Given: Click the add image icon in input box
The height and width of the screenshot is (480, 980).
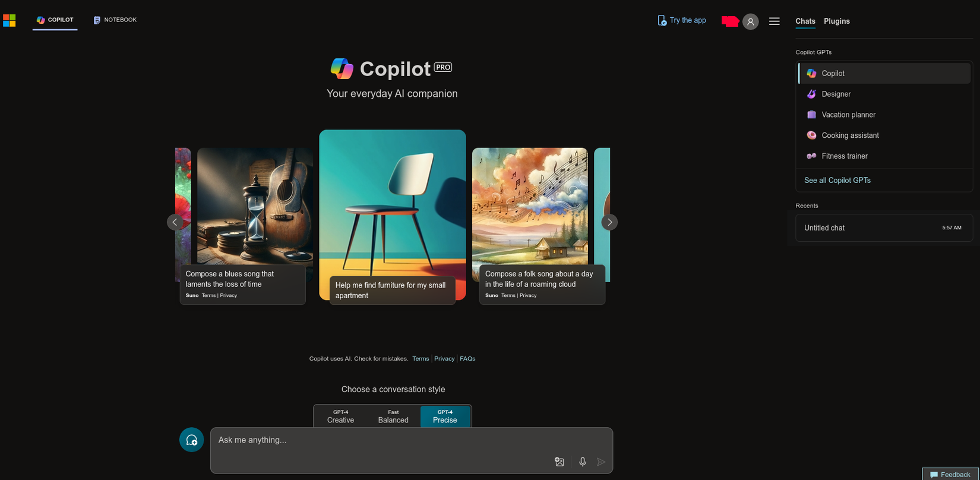Looking at the screenshot, I should [559, 462].
